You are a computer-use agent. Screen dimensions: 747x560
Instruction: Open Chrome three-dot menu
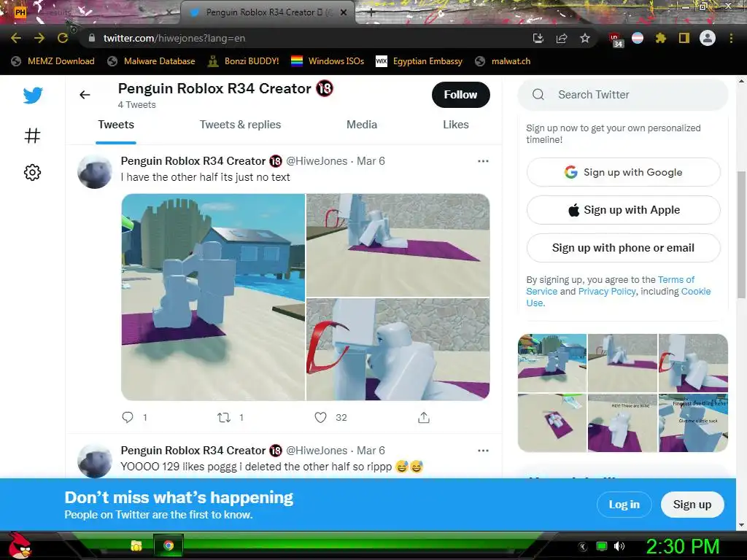[x=731, y=38]
